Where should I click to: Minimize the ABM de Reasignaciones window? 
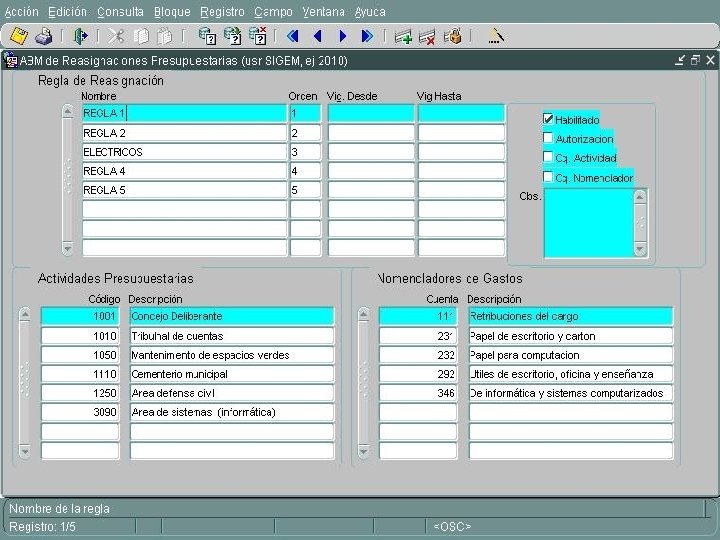pos(680,60)
